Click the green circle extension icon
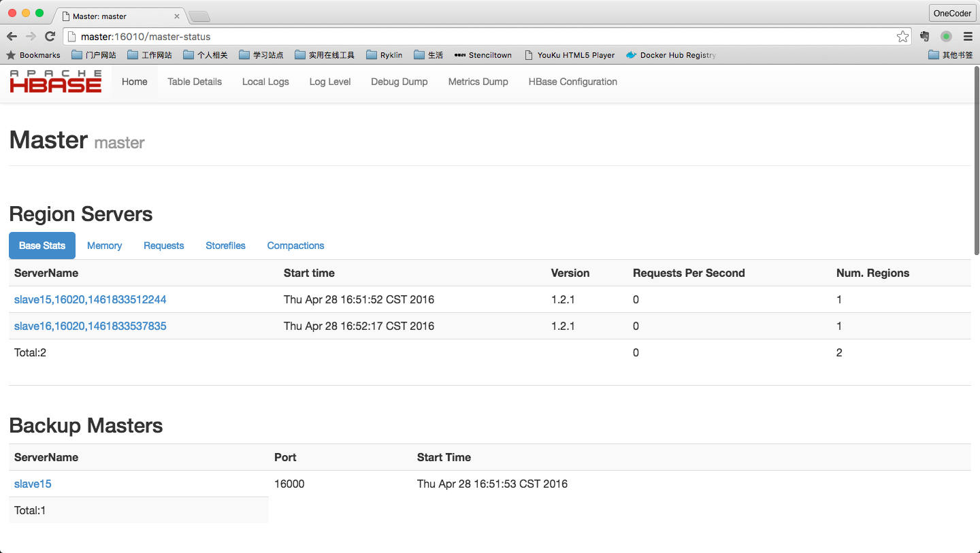980x553 pixels. tap(946, 37)
